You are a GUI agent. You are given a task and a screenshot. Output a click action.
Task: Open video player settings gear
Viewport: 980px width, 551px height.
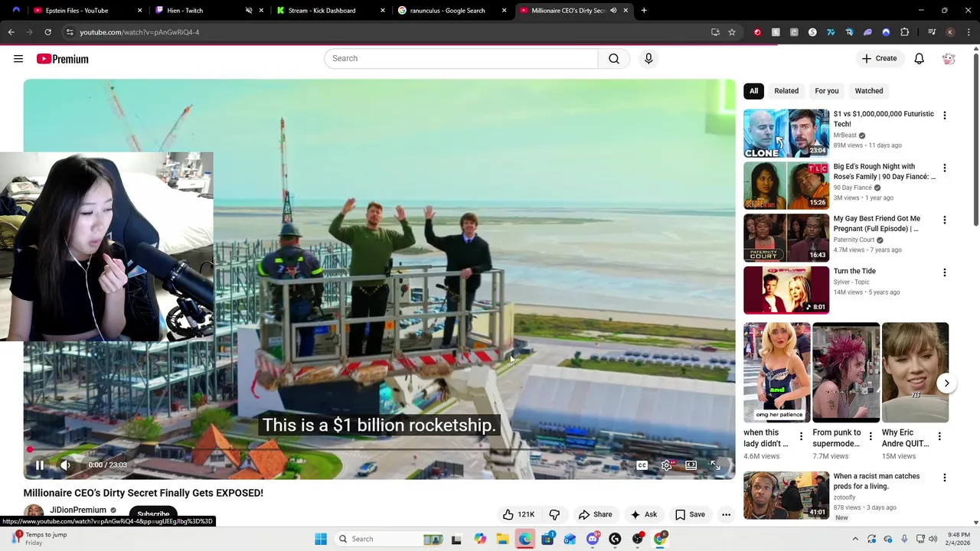click(x=667, y=465)
